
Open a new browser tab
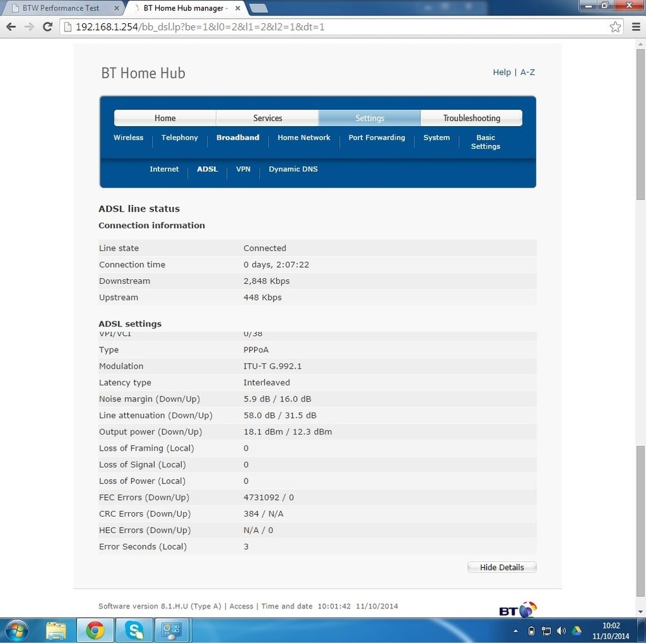coord(259,8)
